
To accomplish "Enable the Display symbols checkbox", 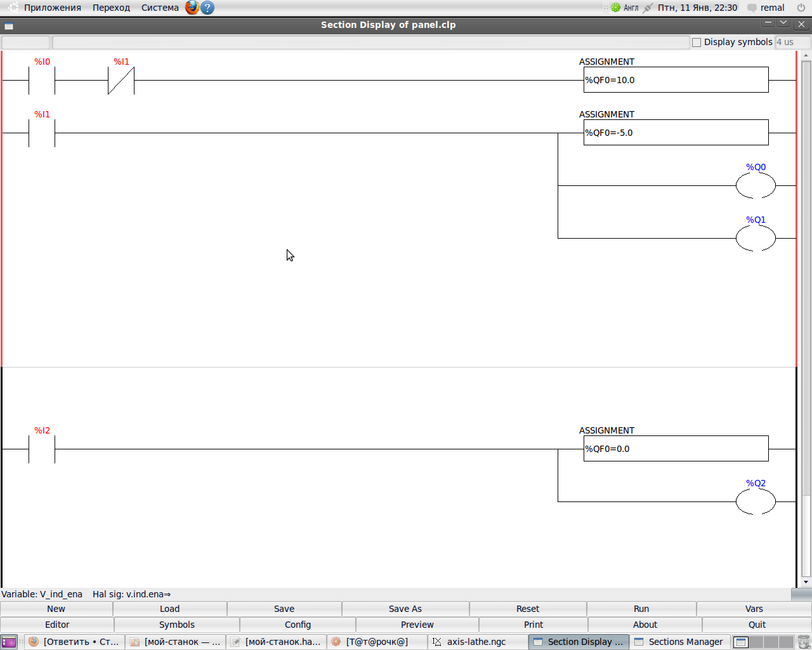I will click(697, 43).
